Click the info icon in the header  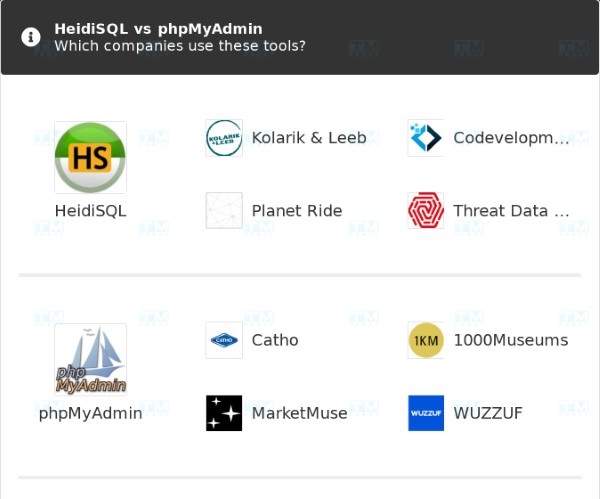point(31,37)
